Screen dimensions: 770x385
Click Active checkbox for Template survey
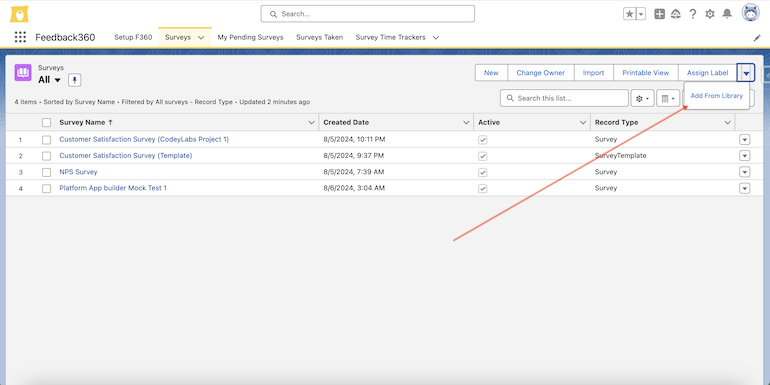tap(483, 156)
